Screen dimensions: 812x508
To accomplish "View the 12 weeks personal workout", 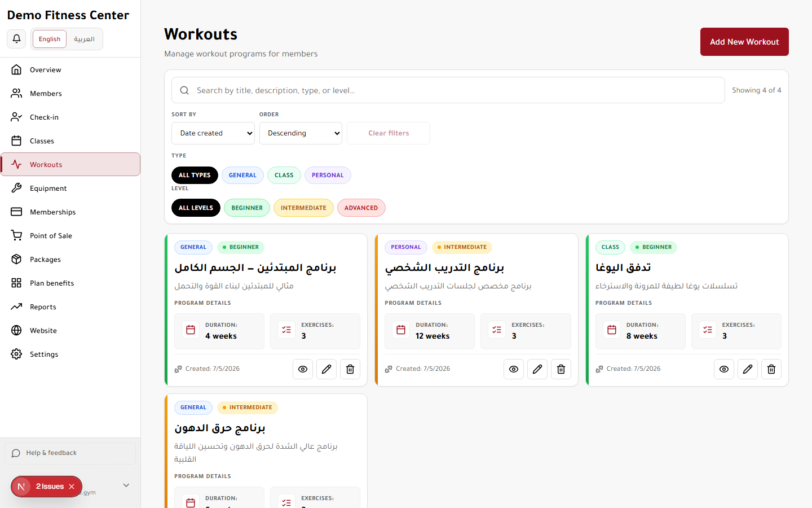I will (x=514, y=369).
